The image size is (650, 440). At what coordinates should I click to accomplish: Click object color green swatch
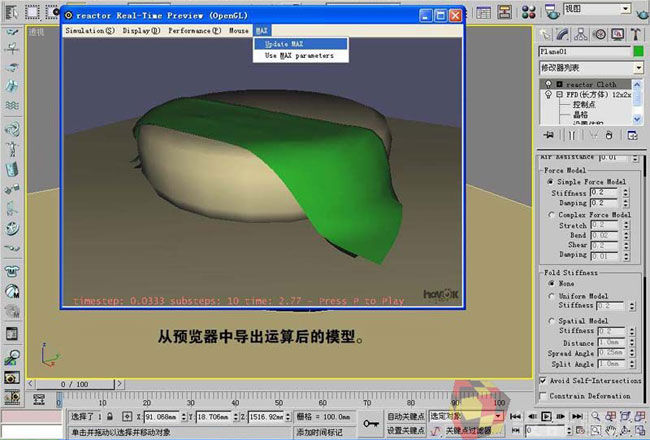click(x=638, y=51)
